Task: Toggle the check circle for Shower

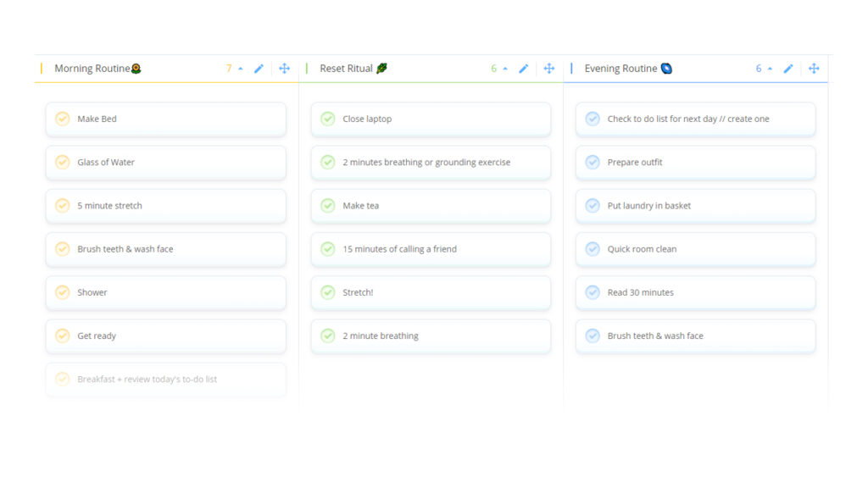Action: click(63, 292)
